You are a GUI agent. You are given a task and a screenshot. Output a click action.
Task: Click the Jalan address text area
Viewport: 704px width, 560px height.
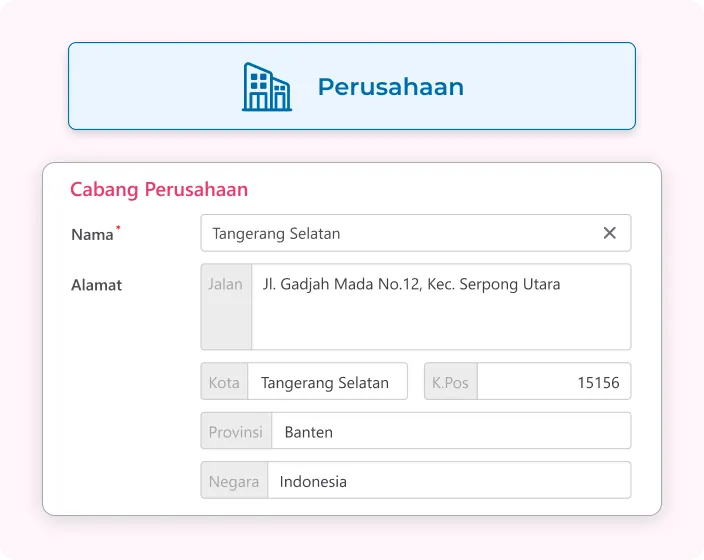441,307
